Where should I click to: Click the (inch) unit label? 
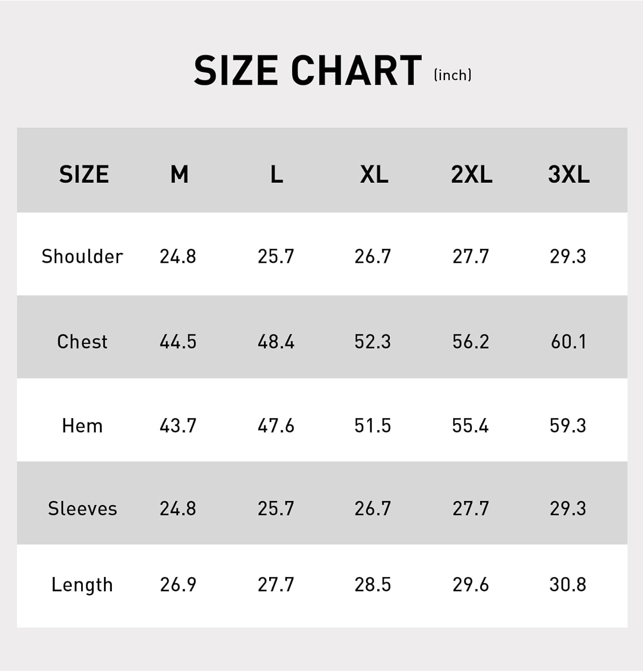point(453,75)
